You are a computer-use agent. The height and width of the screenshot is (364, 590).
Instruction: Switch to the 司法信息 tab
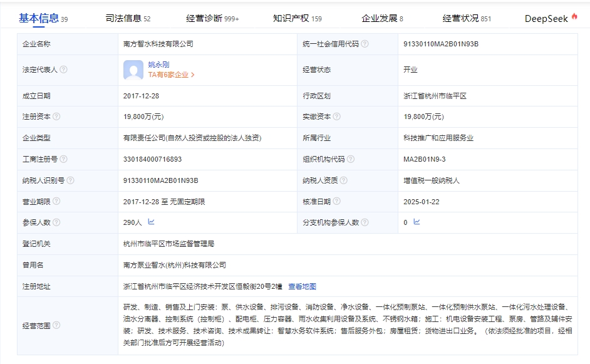coord(128,18)
